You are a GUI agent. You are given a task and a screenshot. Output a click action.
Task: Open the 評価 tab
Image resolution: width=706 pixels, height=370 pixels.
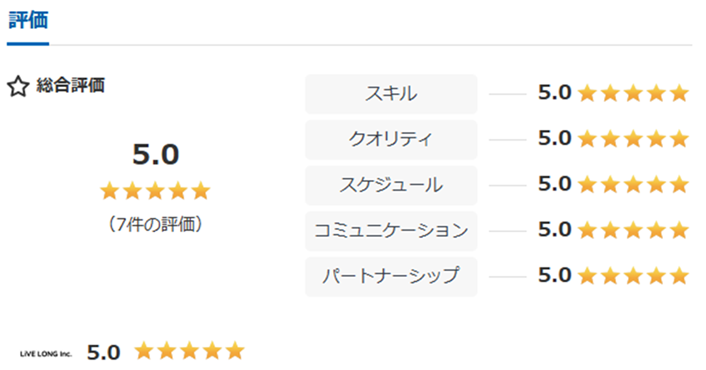pyautogui.click(x=28, y=20)
